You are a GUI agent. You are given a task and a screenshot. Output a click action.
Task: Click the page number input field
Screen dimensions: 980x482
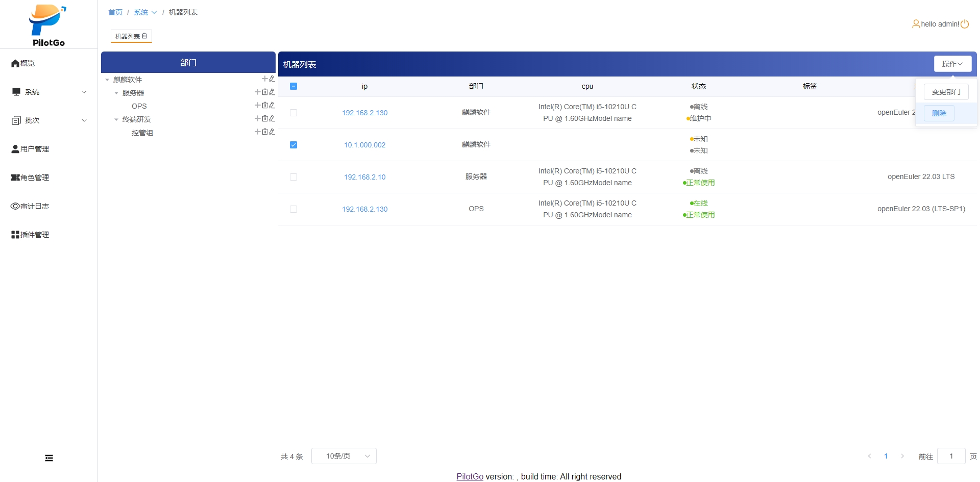point(951,456)
